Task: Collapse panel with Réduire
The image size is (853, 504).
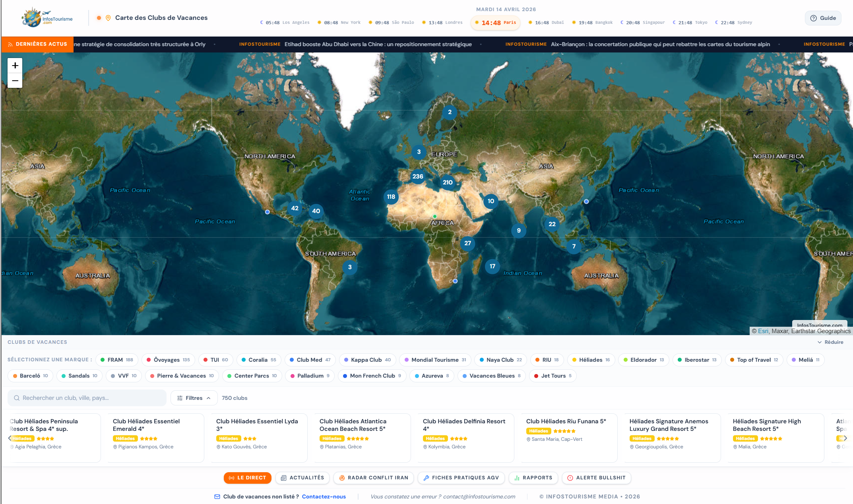Action: (x=830, y=342)
